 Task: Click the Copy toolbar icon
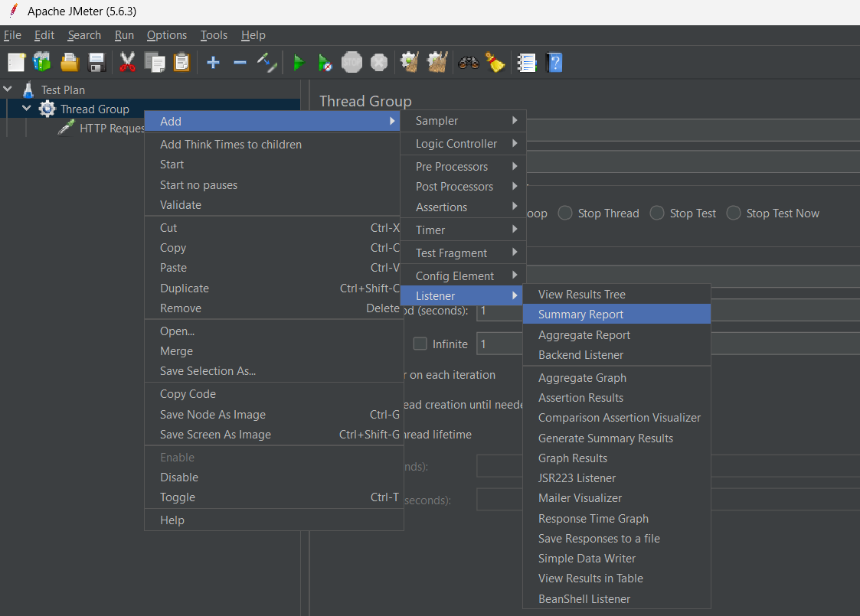pos(155,63)
